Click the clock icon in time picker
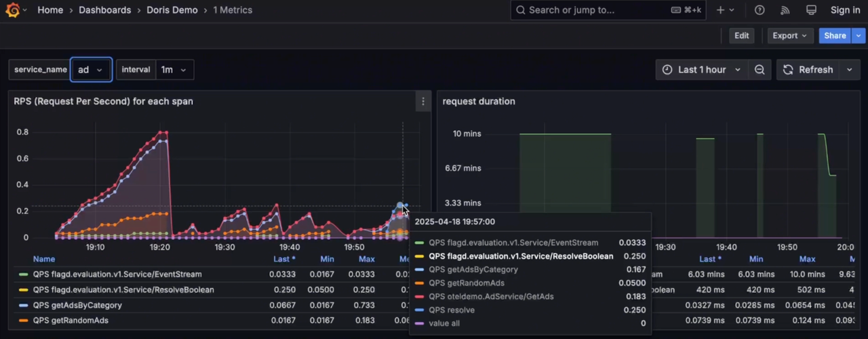868x339 pixels. [x=667, y=70]
